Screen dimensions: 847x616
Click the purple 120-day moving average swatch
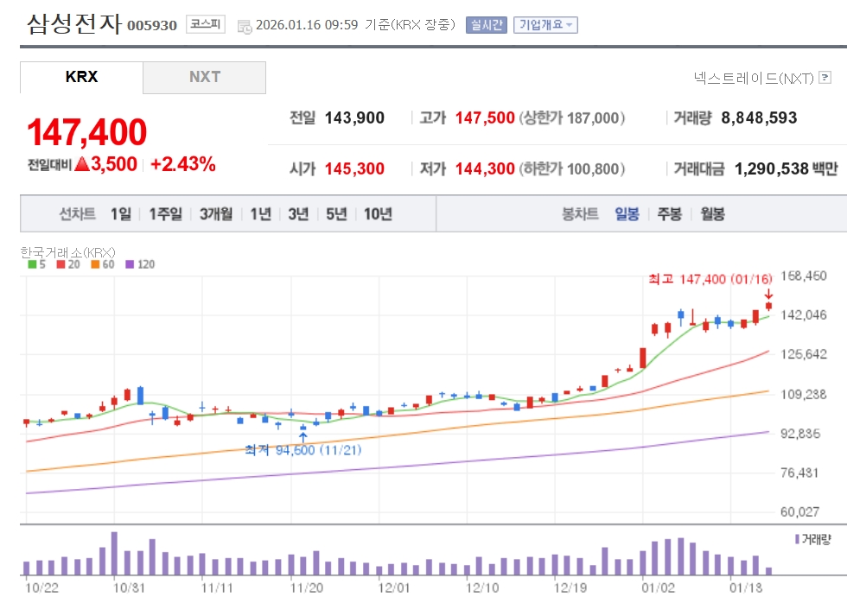tap(131, 264)
